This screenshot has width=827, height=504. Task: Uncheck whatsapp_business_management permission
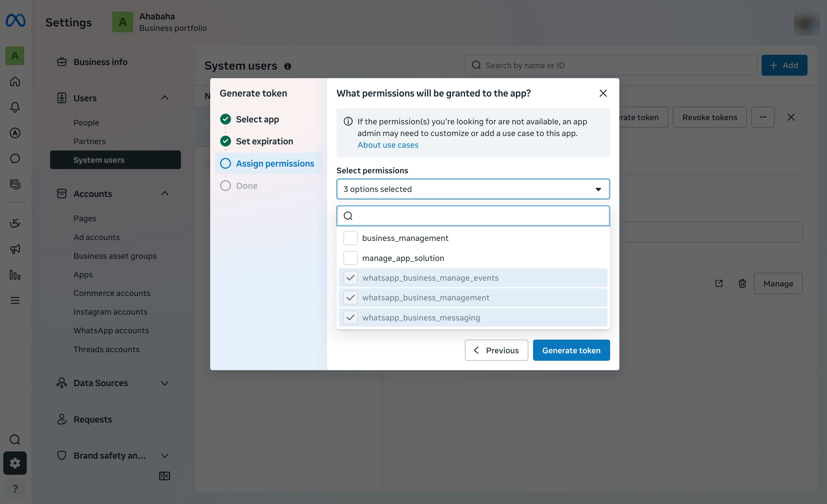tap(350, 297)
